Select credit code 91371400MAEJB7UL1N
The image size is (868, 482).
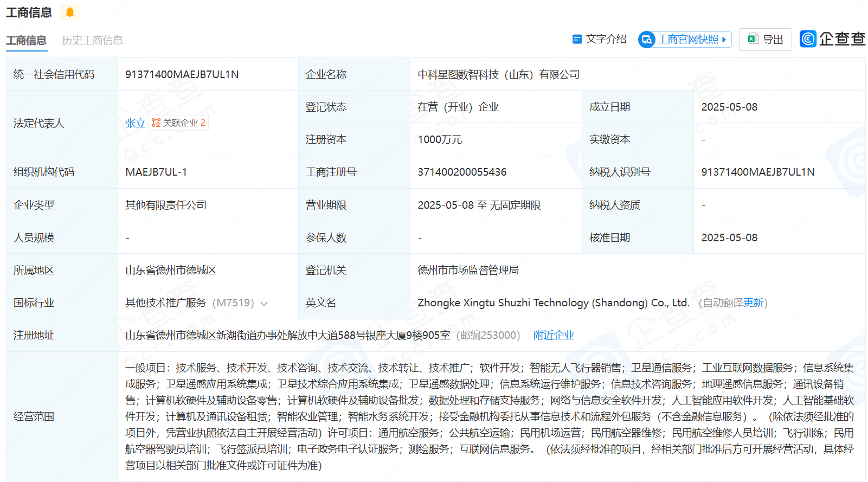pos(182,74)
